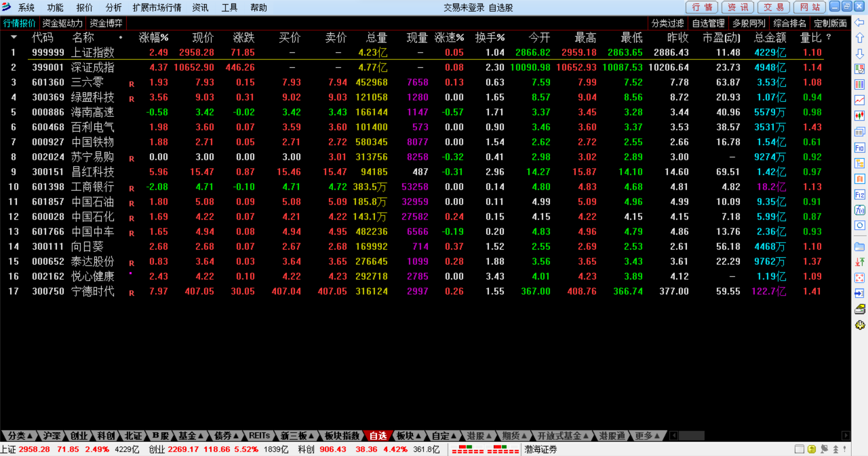
Task: Switch to the 资金驱动力 tab
Action: (62, 23)
